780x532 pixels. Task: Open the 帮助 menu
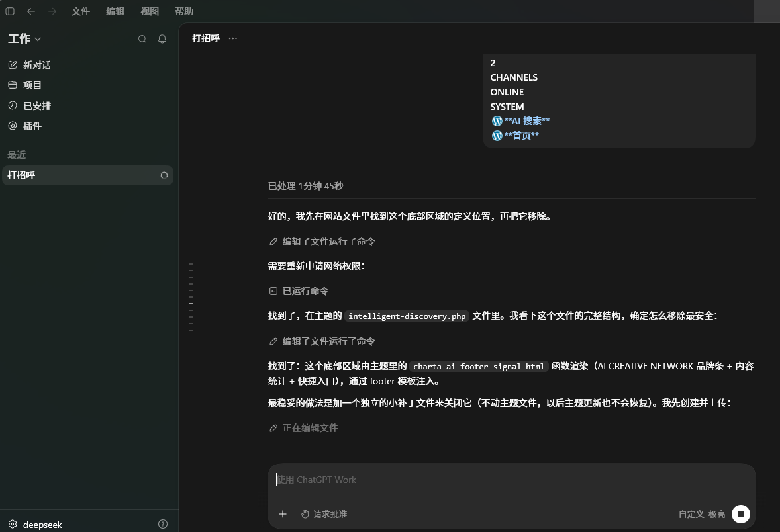point(184,11)
